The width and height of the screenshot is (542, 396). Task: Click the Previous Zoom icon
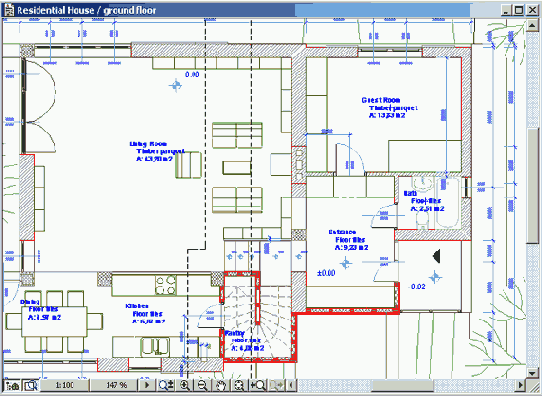[258, 385]
